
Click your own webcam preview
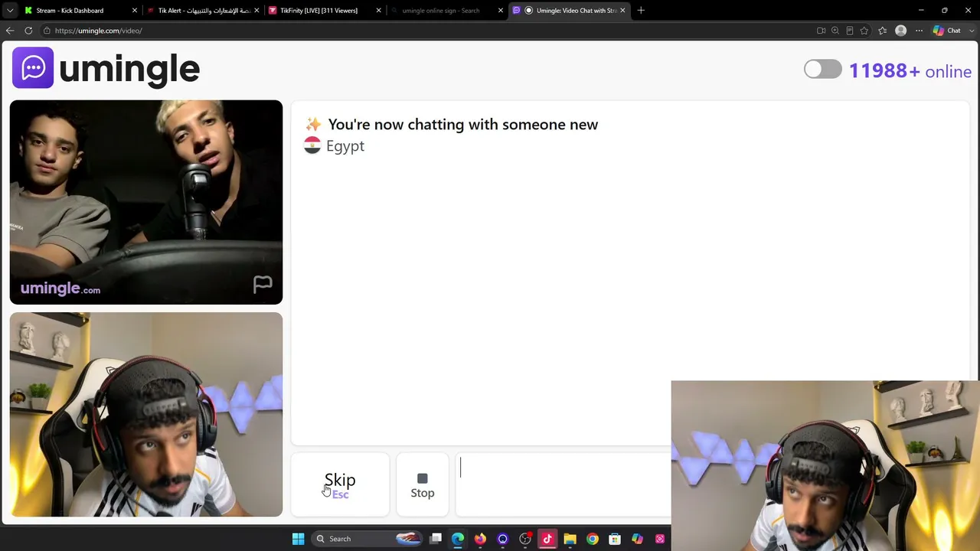pos(146,414)
